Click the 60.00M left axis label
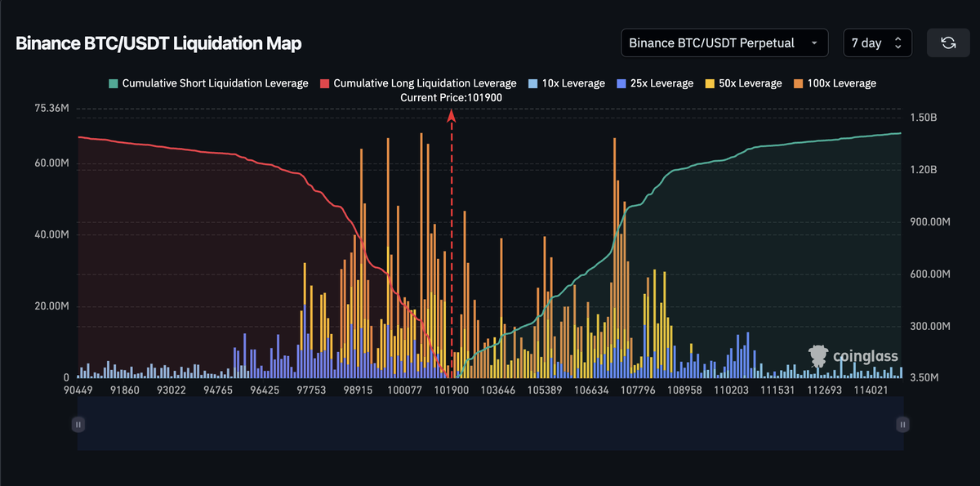This screenshot has width=980, height=486. [x=51, y=163]
